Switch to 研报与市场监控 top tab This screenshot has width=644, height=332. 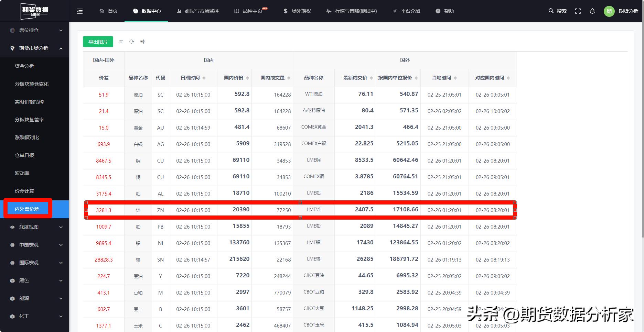(x=198, y=11)
